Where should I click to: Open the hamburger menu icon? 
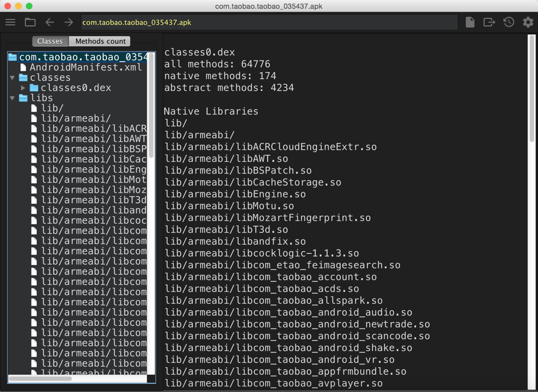pos(10,23)
